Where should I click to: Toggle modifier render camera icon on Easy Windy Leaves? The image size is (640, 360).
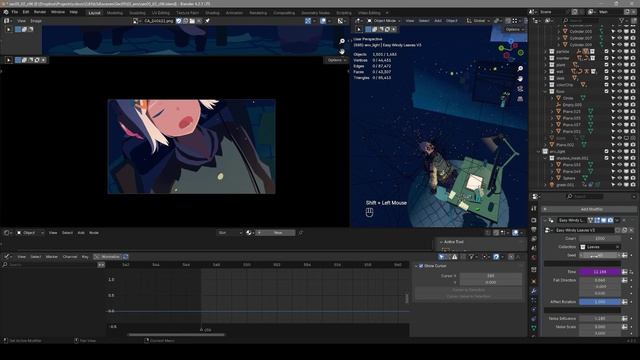coord(610,220)
